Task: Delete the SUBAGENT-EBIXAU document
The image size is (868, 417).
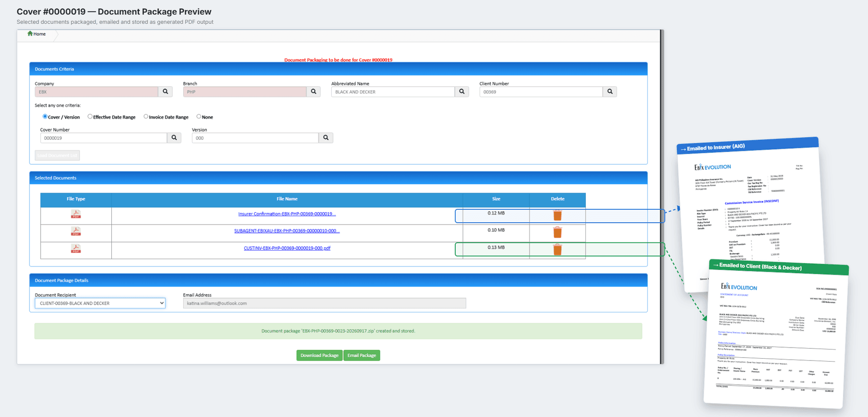Action: click(557, 232)
